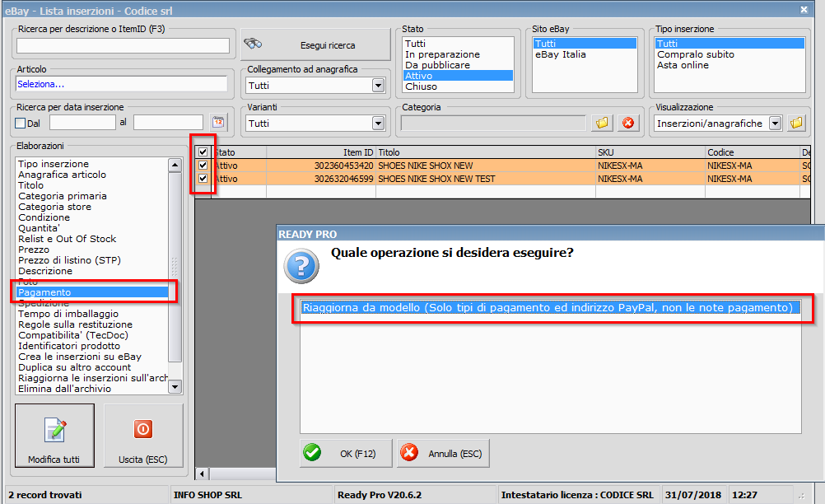
Task: Select Compralo subito listing type
Action: (x=729, y=54)
